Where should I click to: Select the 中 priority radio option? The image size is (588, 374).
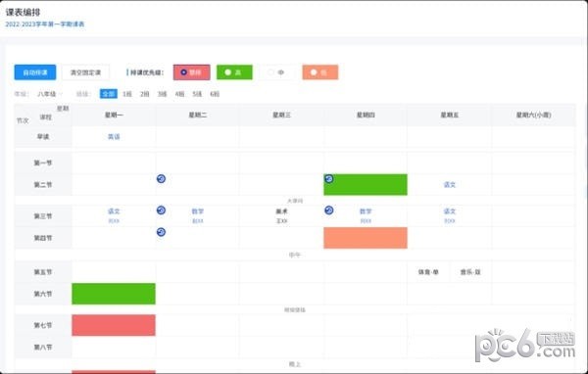(x=276, y=72)
